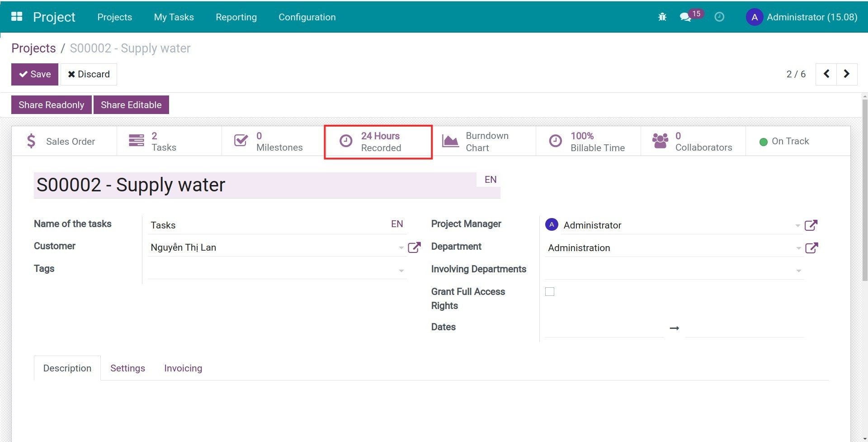Open the Reporting menu
The width and height of the screenshot is (868, 442).
[236, 17]
